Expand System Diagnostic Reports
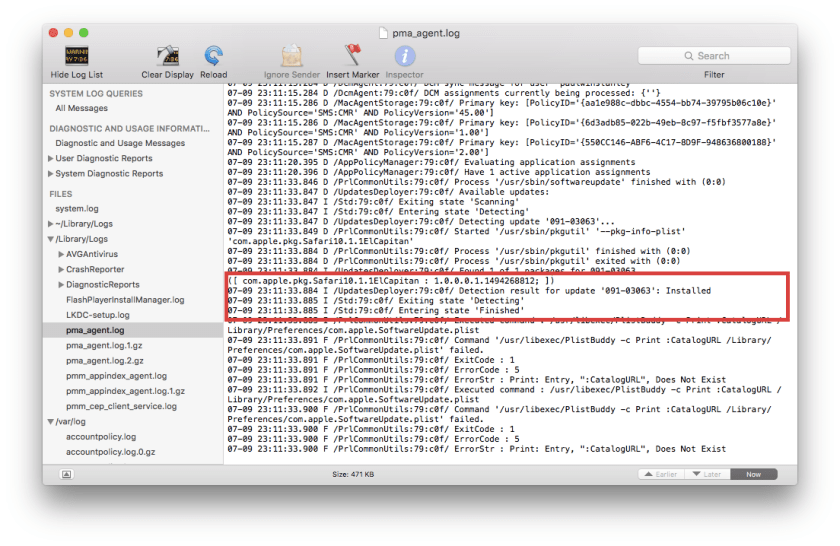Image resolution: width=840 pixels, height=546 pixels. tap(51, 174)
